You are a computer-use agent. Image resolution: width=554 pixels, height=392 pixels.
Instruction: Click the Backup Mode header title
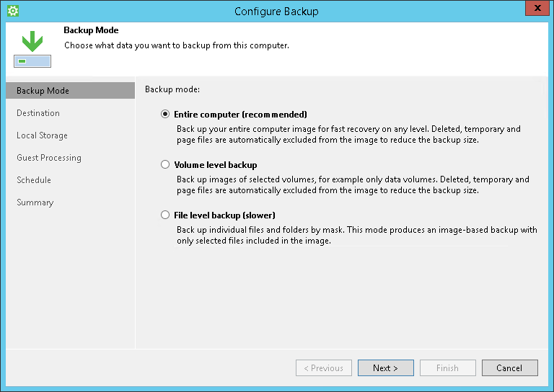tap(91, 30)
